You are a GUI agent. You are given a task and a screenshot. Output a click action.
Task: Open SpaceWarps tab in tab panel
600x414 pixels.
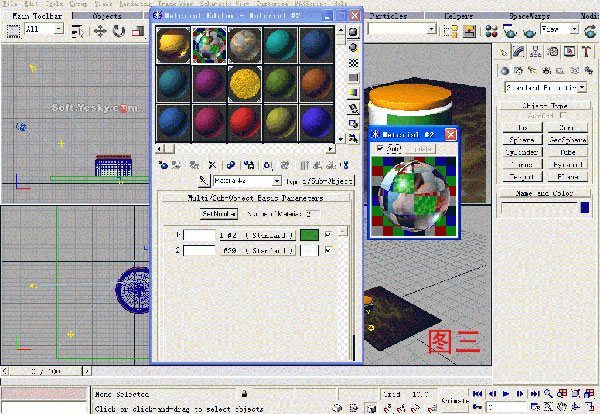[x=530, y=16]
